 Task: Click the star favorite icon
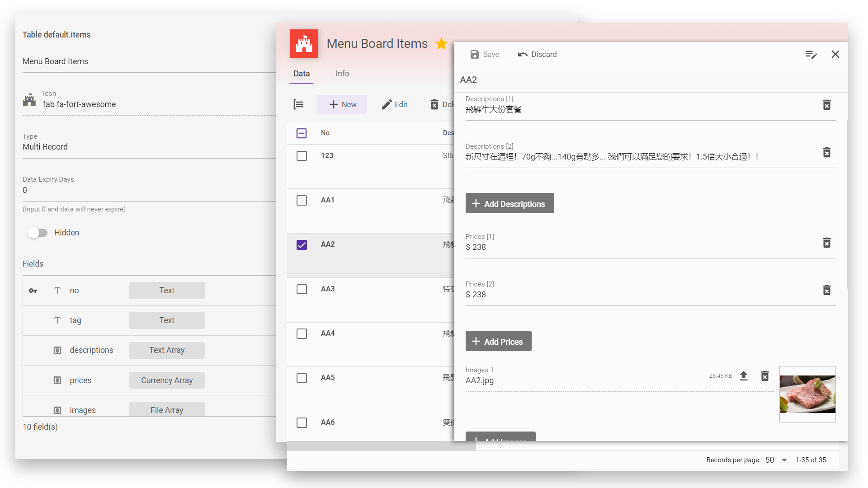(441, 44)
